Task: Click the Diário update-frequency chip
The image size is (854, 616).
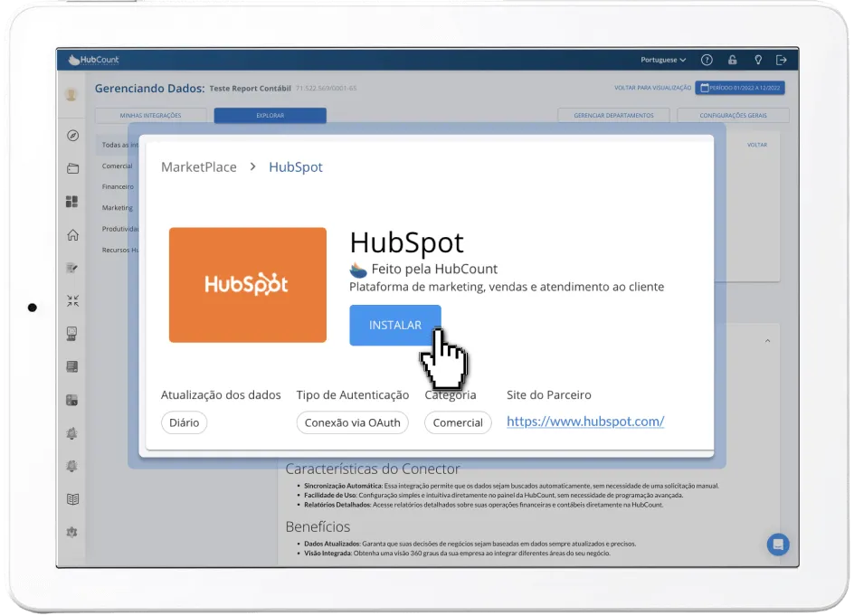Action: pyautogui.click(x=184, y=422)
